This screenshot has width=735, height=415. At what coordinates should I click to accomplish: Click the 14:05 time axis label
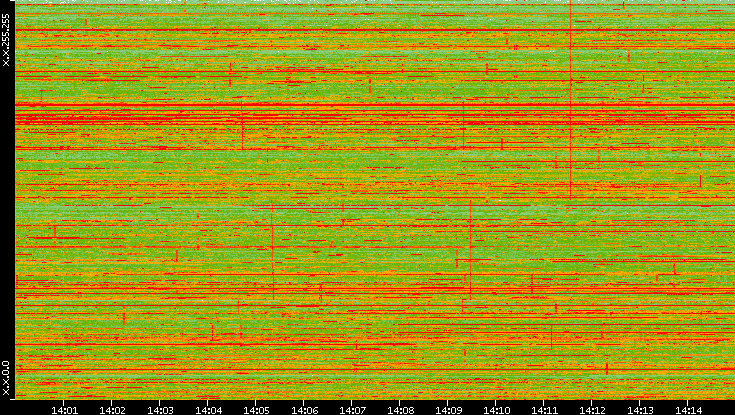(x=256, y=410)
